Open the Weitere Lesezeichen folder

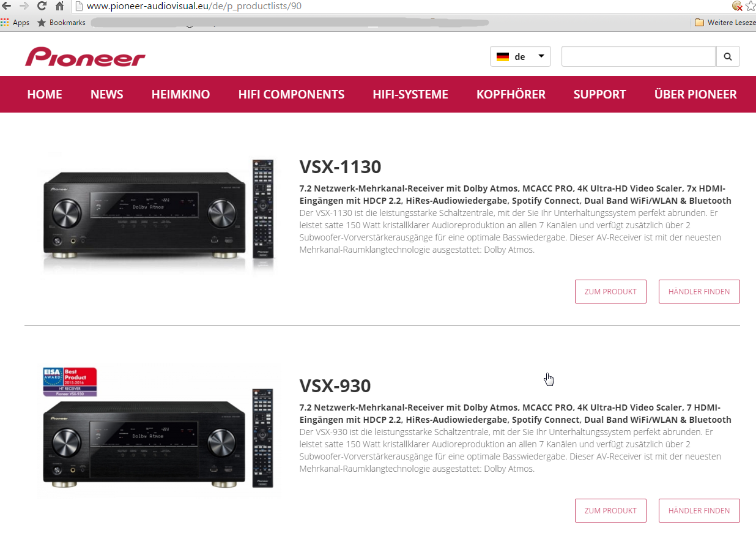pyautogui.click(x=725, y=23)
